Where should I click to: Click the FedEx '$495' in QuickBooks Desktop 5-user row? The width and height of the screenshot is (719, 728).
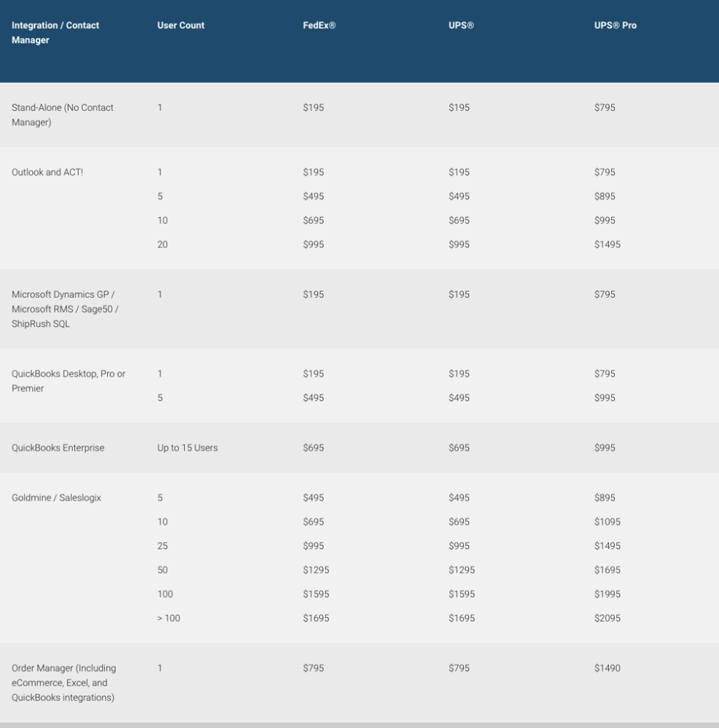pos(313,398)
